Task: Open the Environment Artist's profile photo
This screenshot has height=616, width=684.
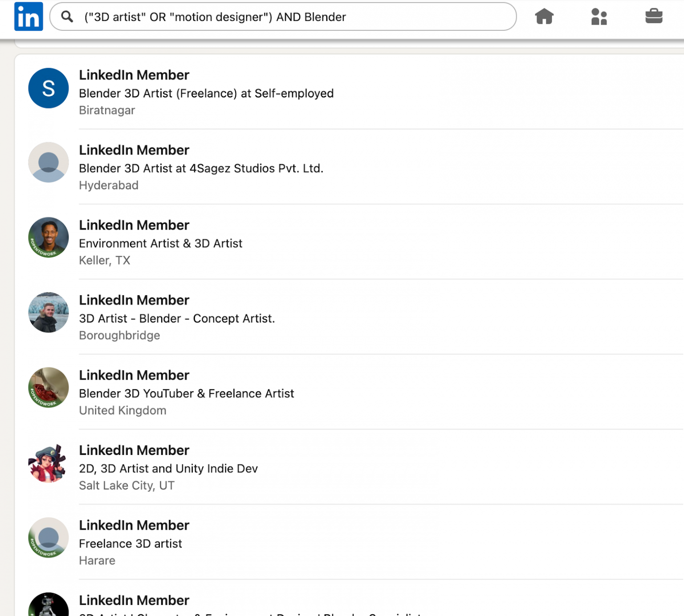Action: tap(48, 238)
